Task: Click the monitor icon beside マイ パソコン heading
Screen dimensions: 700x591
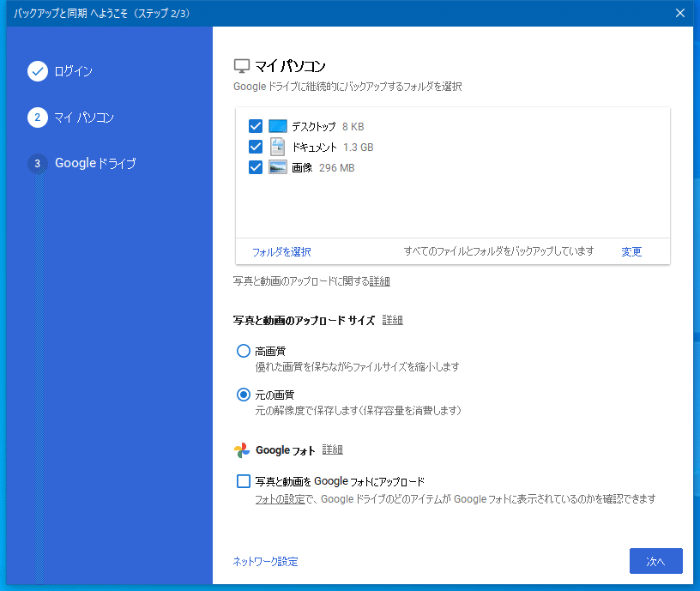Action: point(242,63)
